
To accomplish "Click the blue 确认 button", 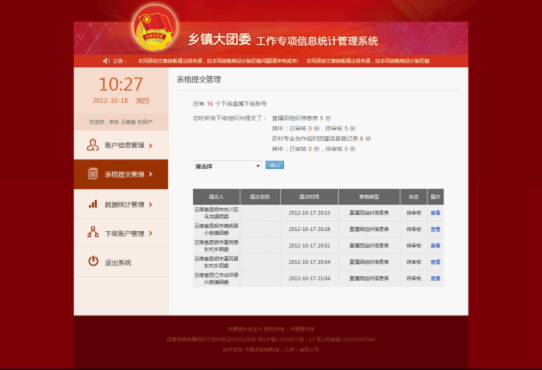I will click(x=275, y=165).
